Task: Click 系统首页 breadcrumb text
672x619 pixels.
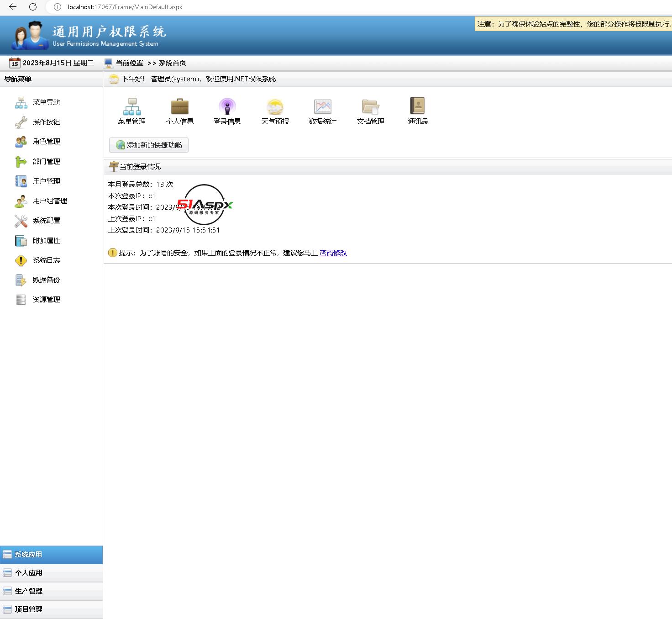Action: coord(173,63)
